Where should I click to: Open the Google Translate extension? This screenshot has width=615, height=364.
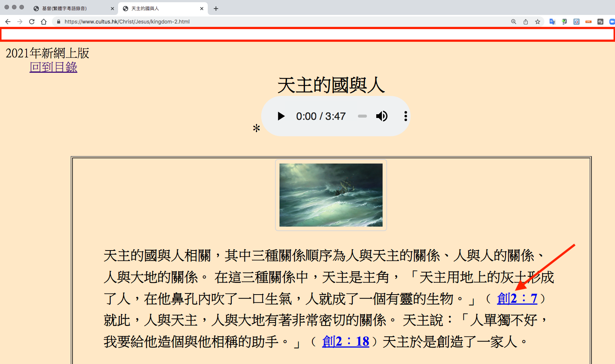tap(552, 22)
